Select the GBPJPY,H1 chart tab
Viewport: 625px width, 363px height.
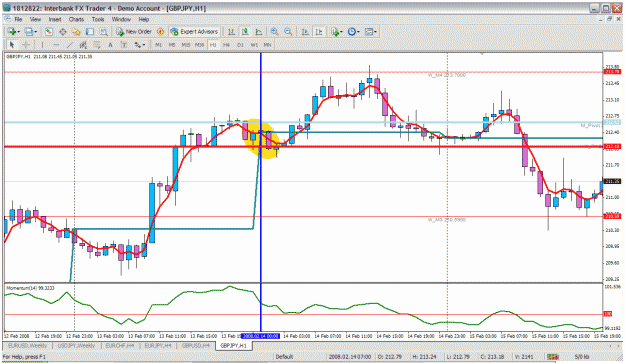234,345
